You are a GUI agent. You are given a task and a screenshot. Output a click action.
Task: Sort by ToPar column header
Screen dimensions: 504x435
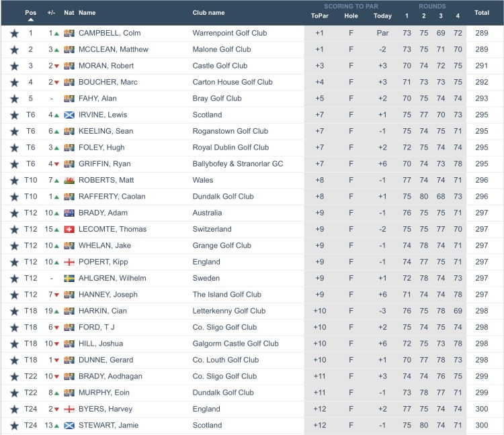coord(319,16)
